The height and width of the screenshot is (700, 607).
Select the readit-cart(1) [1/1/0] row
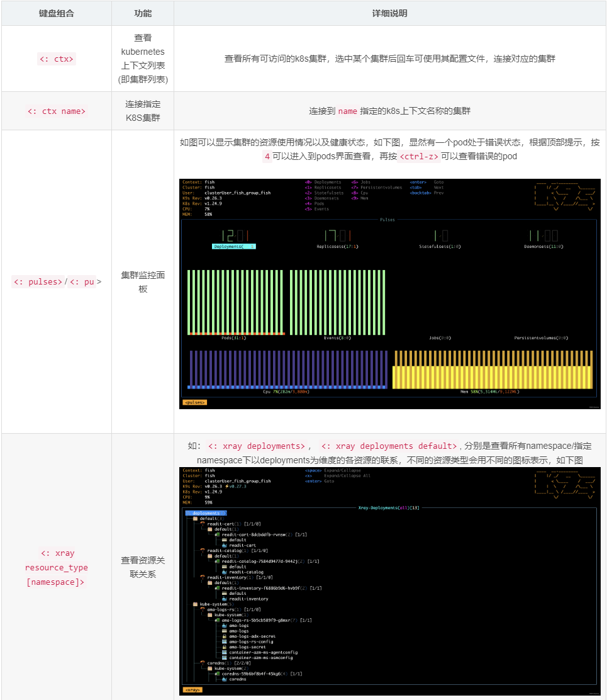(x=231, y=524)
